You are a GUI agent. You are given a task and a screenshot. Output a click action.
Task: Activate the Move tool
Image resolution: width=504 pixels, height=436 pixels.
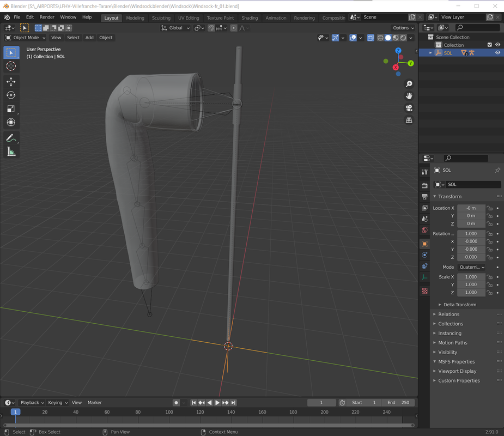tap(11, 82)
